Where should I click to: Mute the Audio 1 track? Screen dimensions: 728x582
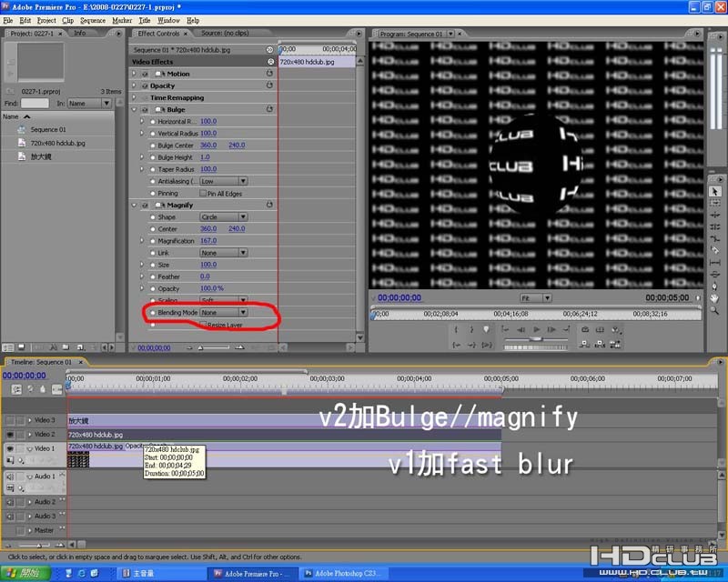click(x=10, y=477)
